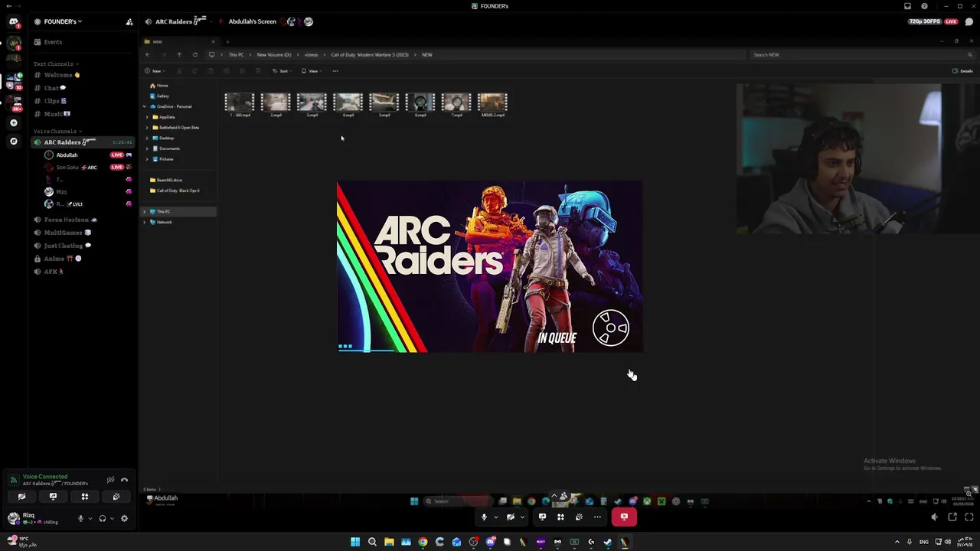Screen dimensions: 980x551
Task: Adjust stream volume speaker icon
Action: coord(934,517)
